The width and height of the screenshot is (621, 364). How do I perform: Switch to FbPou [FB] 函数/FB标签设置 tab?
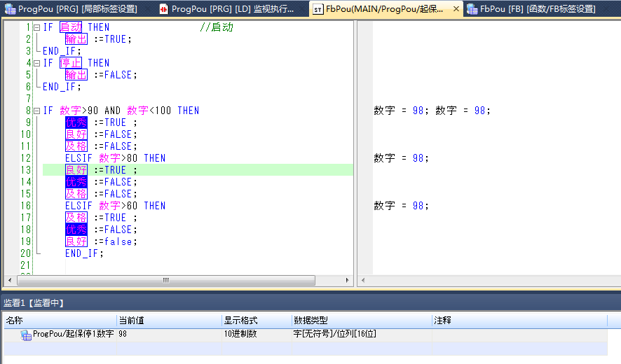click(x=538, y=9)
